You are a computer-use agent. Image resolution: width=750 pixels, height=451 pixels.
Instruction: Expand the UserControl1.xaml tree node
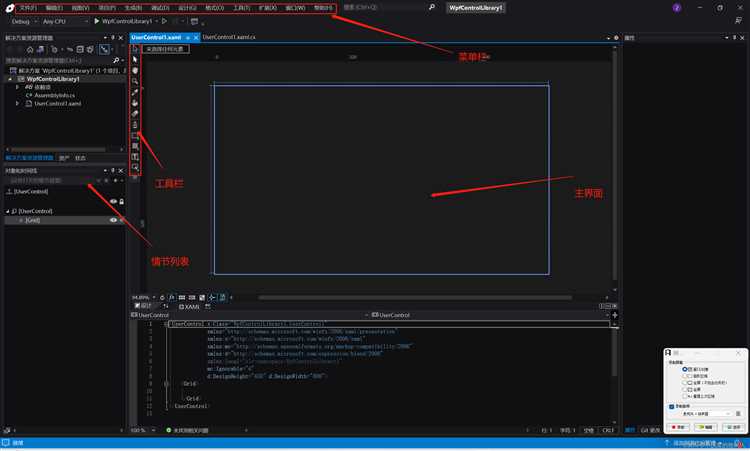click(18, 103)
